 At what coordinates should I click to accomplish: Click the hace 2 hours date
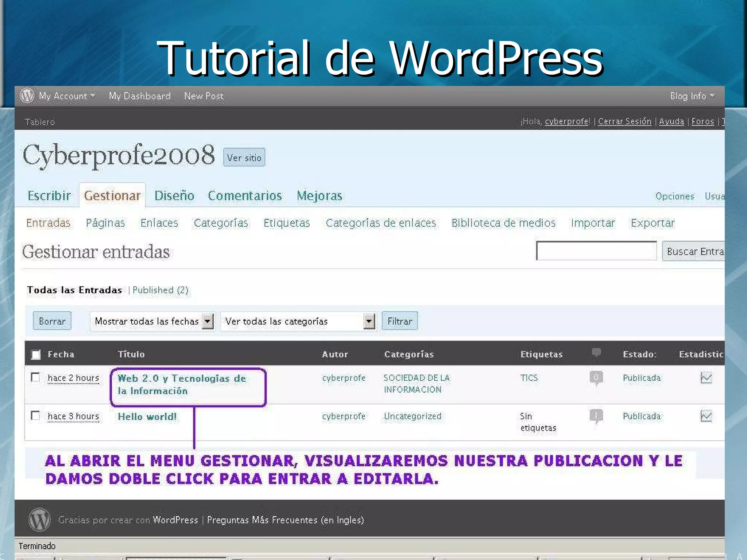click(x=73, y=378)
